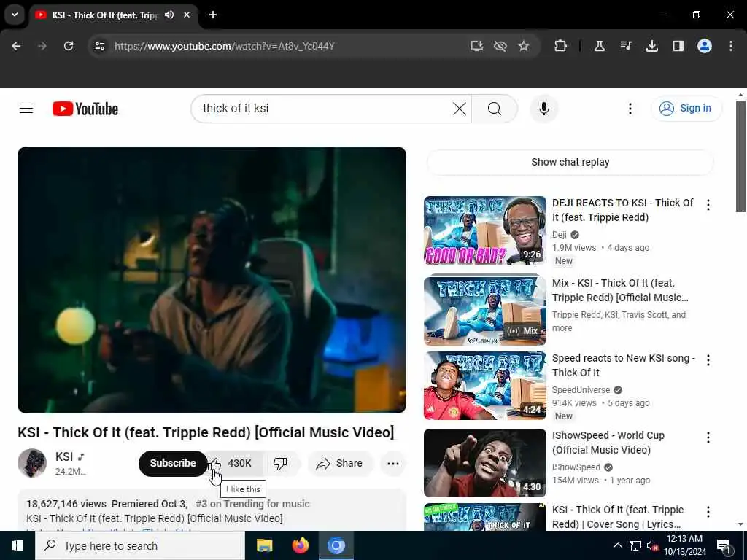The height and width of the screenshot is (560, 747).
Task: Open YouTube settings three-dot menu beside Sign in
Action: pos(630,109)
